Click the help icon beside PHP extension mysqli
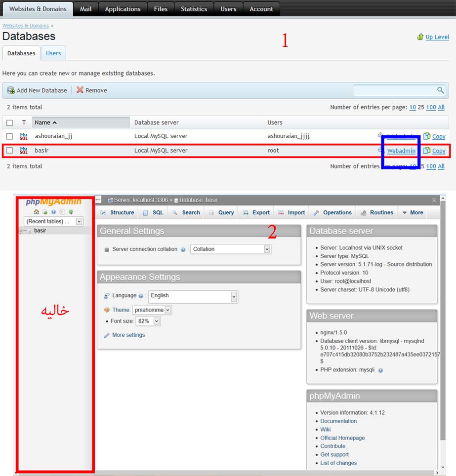 380,370
